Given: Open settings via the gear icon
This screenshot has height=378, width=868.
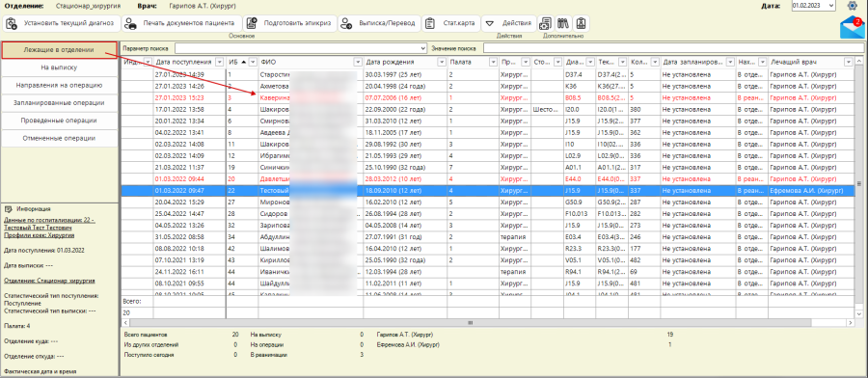Looking at the screenshot, I should 853,6.
